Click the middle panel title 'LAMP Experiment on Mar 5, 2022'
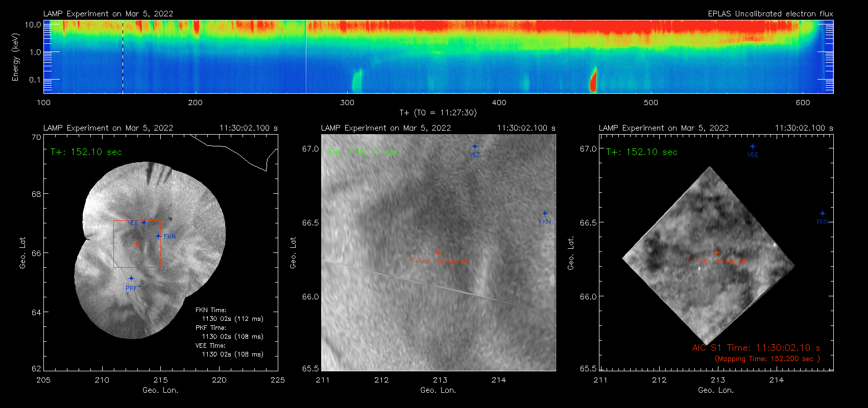 [386, 128]
